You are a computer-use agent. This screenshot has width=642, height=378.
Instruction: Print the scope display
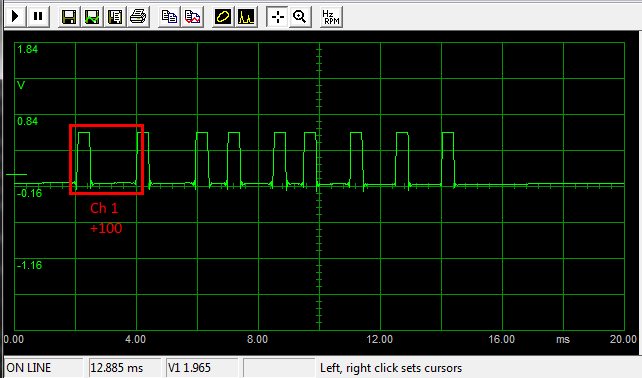click(138, 17)
